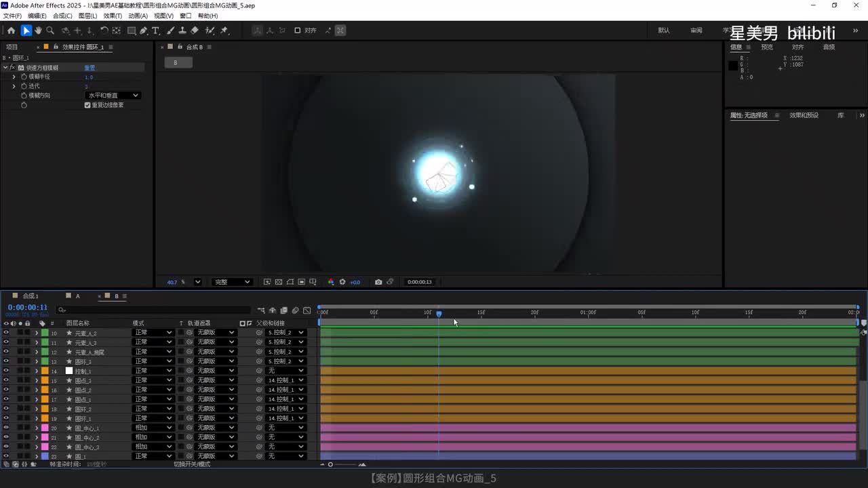The width and height of the screenshot is (868, 488).
Task: Select the Puppet Pin tool
Action: point(224,30)
